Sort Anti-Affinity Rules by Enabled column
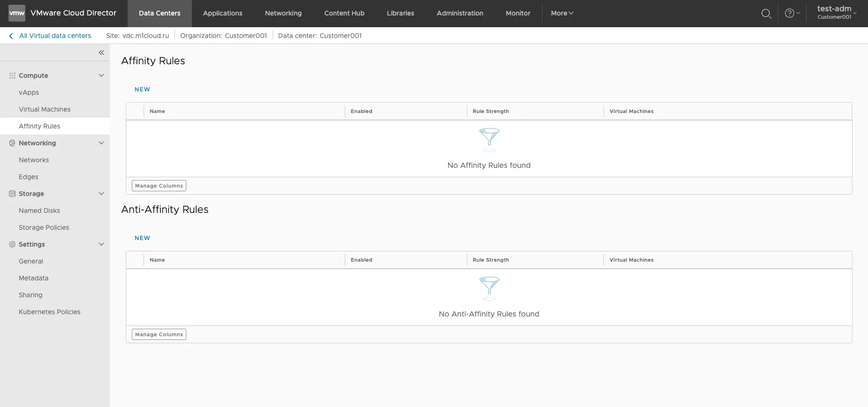Screen dimensions: 868x407 pos(361,260)
